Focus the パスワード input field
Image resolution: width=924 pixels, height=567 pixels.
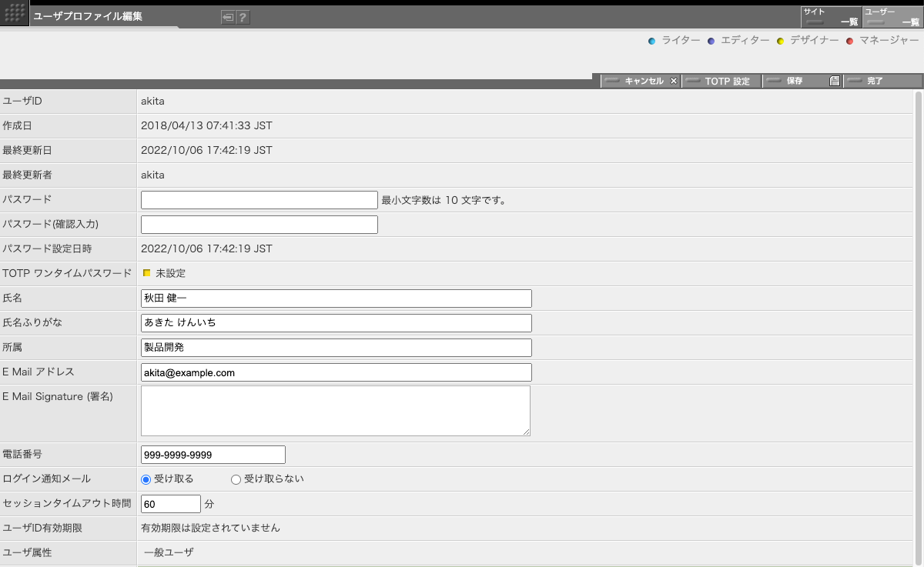point(259,200)
